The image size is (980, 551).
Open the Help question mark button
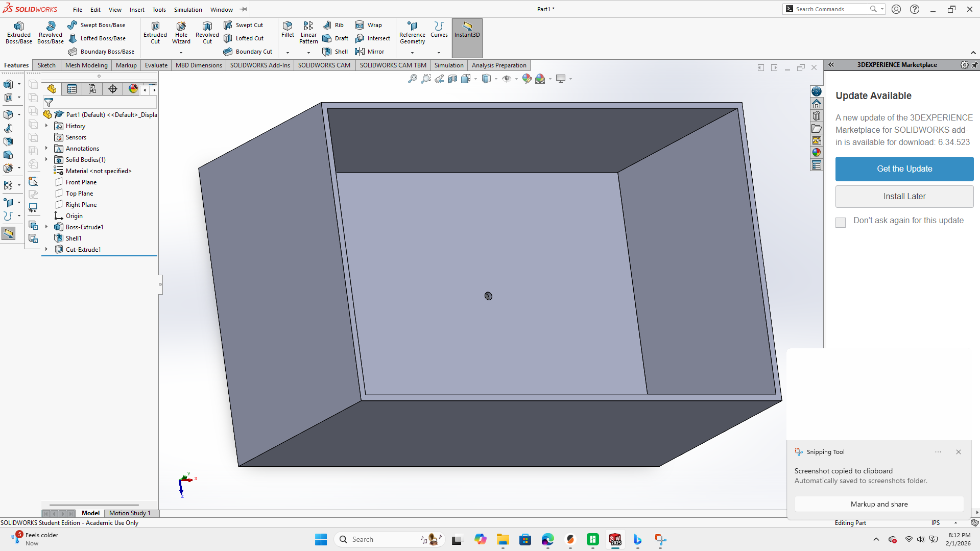(915, 9)
